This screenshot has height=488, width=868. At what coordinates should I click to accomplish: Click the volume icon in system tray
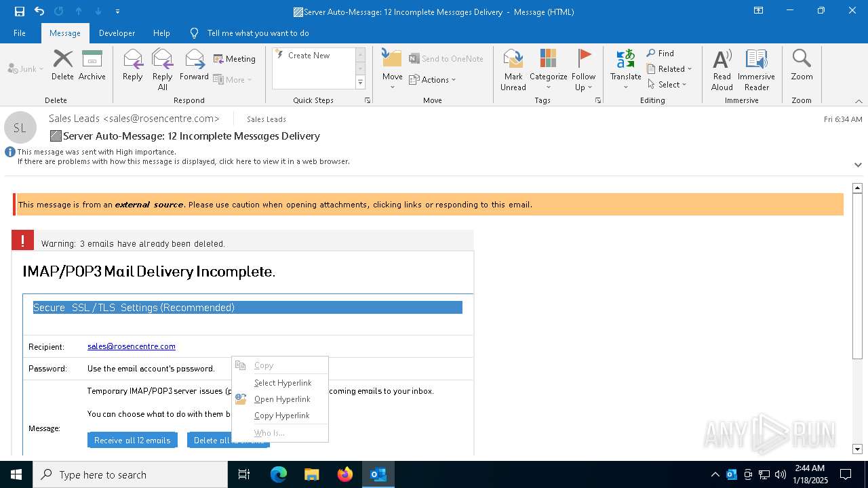point(780,474)
